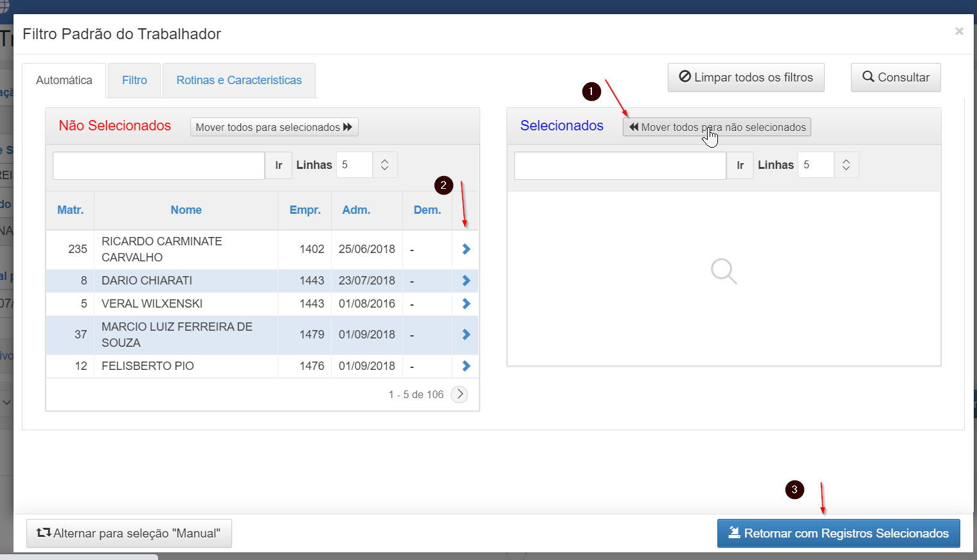Sort by the Adm. column header

tap(356, 210)
